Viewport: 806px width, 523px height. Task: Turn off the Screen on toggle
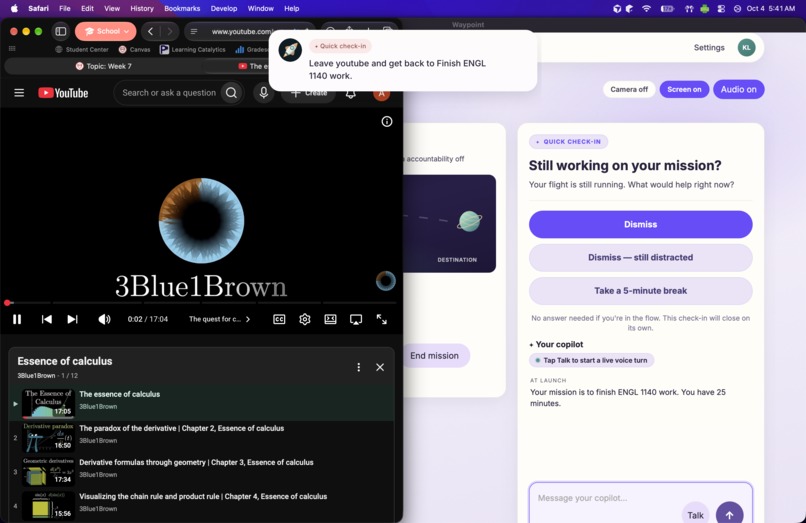point(684,89)
